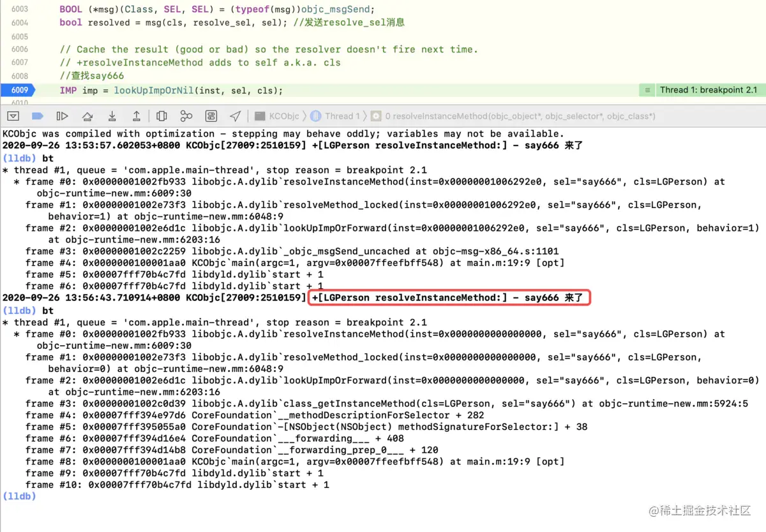Open the Environment Overrides icon
This screenshot has height=532, width=766.
[211, 116]
